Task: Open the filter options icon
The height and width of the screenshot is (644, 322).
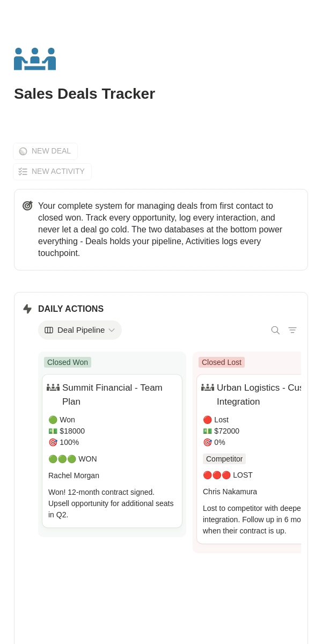Action: click(292, 330)
